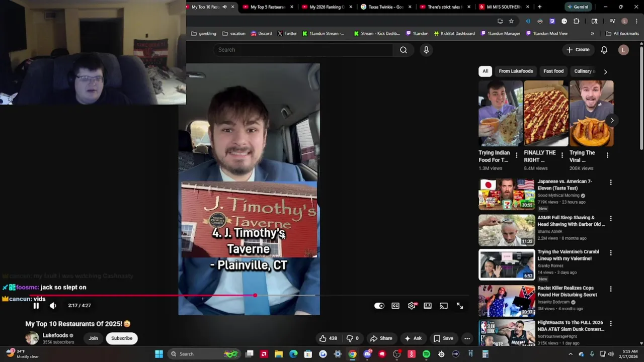Open options for Valentine's Crumbl Lineup video
Screen dimensions: 644x362
click(x=611, y=253)
